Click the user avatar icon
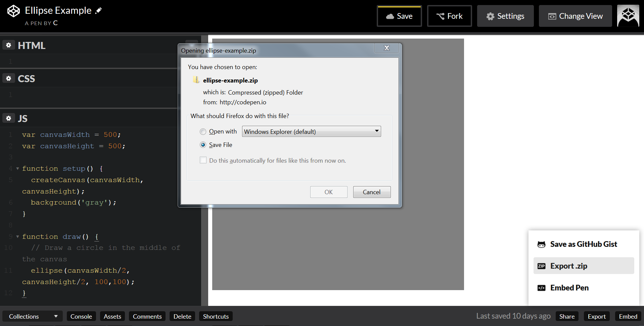This screenshot has width=644, height=326. (x=628, y=16)
